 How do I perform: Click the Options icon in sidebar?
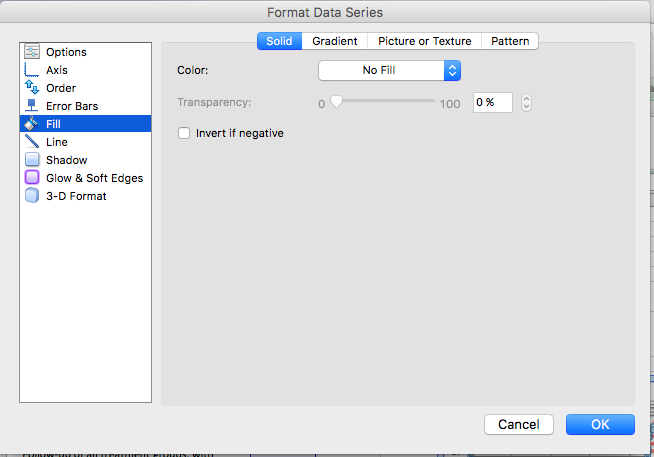pos(32,52)
